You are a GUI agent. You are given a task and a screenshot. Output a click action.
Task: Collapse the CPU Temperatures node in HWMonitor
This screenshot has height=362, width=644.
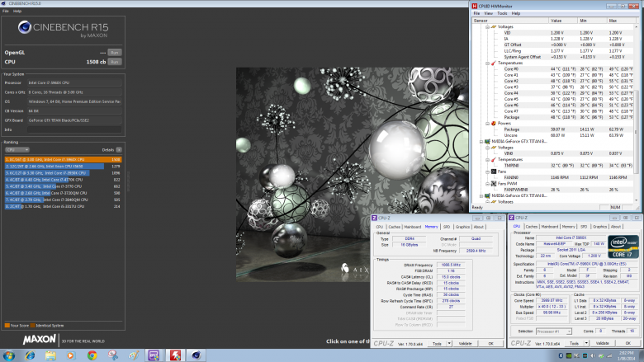(x=487, y=63)
